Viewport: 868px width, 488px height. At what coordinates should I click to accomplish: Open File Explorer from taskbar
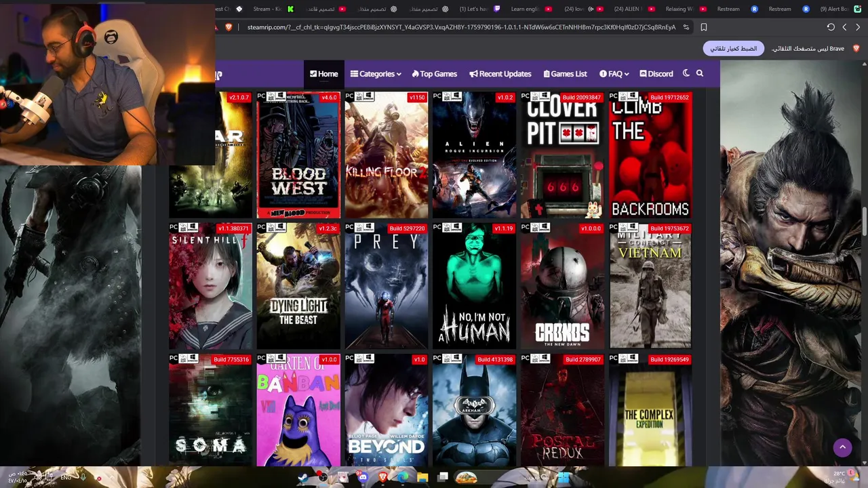[x=422, y=477]
